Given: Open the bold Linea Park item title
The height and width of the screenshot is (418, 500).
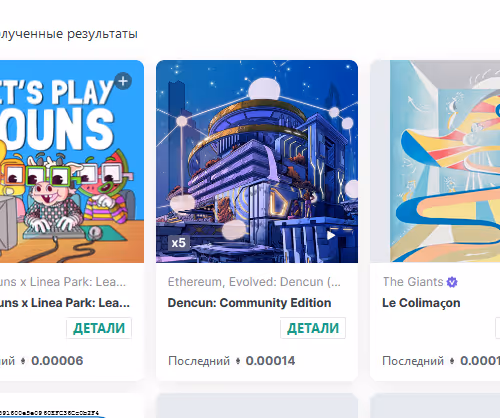Looking at the screenshot, I should [x=65, y=303].
